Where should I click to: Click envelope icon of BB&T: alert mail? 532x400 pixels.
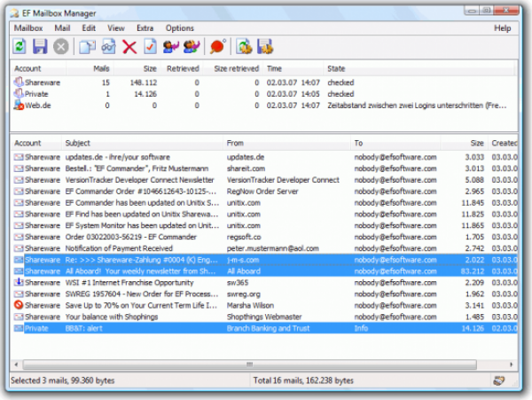point(19,328)
